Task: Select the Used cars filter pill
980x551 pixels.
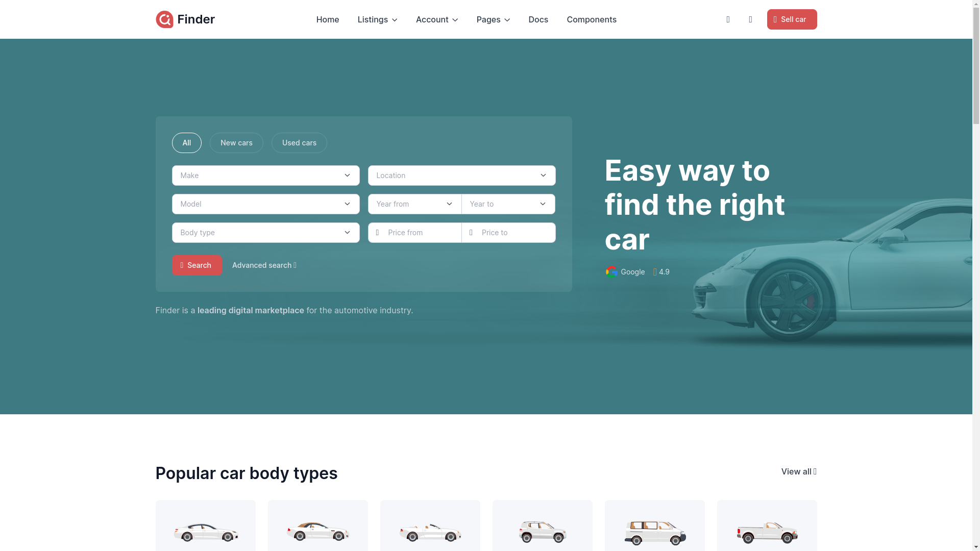Action: [299, 143]
